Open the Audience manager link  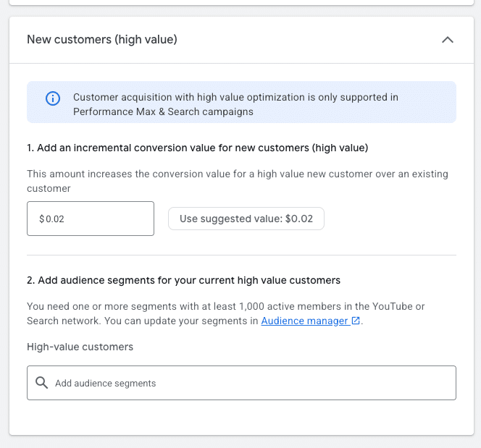(304, 321)
